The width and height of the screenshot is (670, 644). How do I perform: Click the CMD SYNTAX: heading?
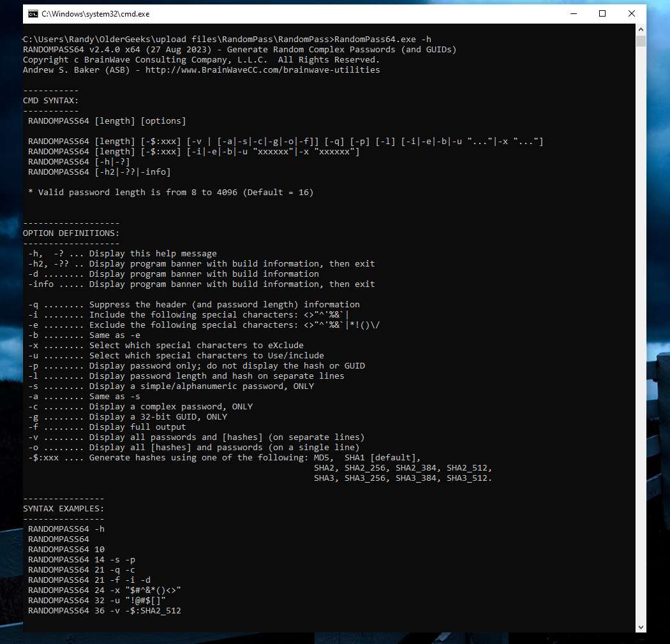(51, 101)
